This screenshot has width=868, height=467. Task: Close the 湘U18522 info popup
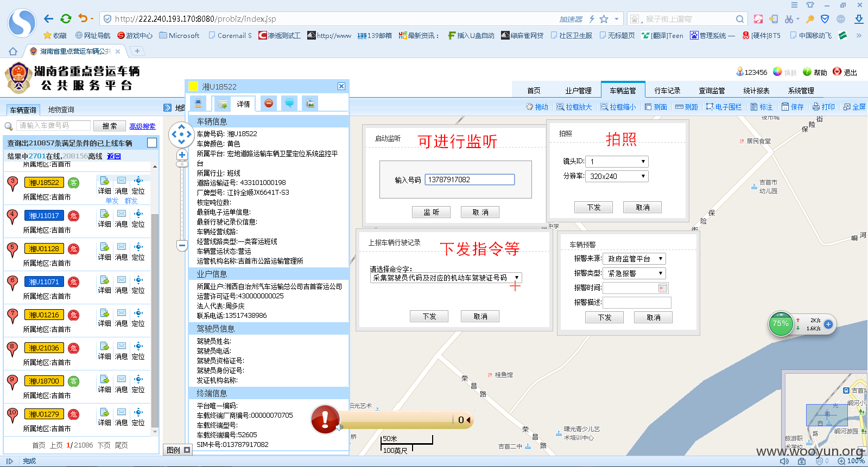[x=341, y=86]
